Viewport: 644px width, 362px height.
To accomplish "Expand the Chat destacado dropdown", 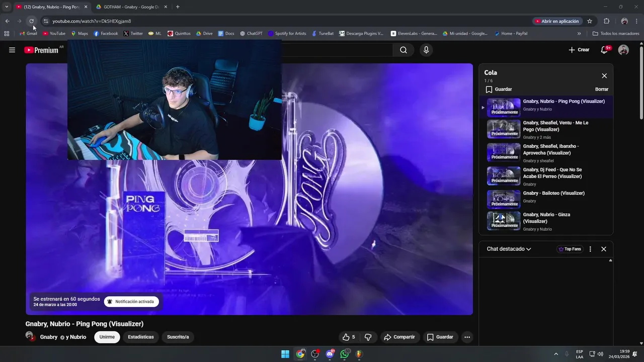I will pyautogui.click(x=509, y=249).
